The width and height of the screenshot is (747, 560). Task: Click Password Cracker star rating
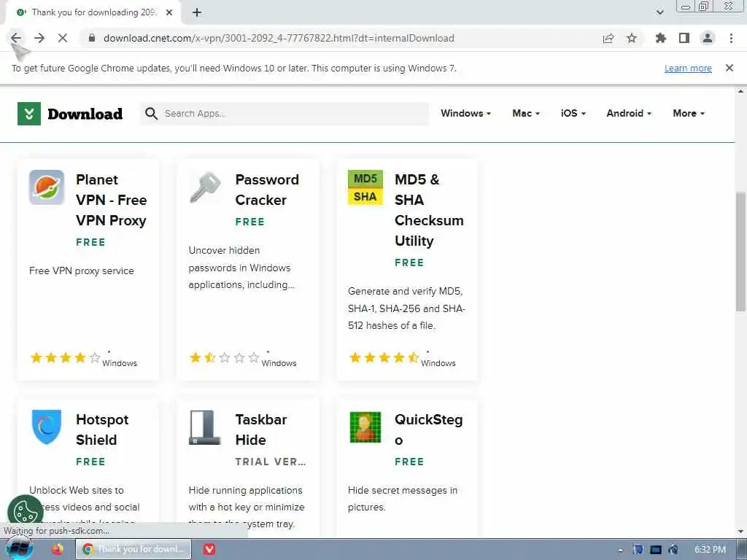(225, 357)
